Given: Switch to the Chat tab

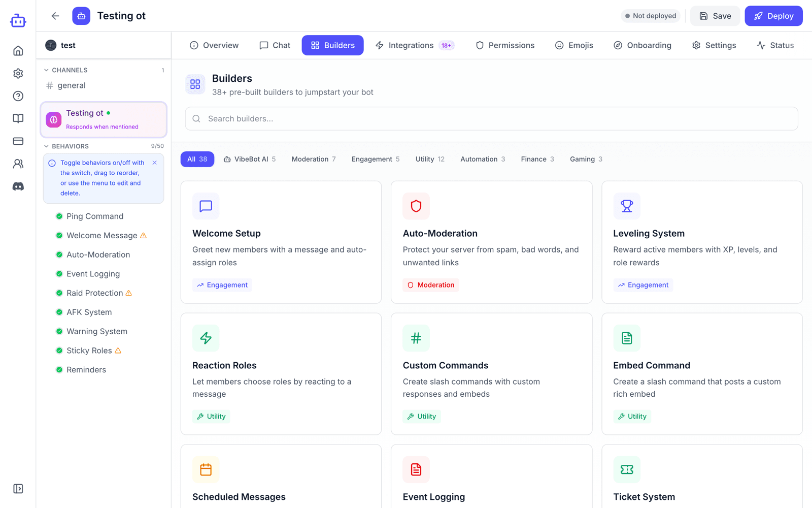Looking at the screenshot, I should (x=275, y=45).
